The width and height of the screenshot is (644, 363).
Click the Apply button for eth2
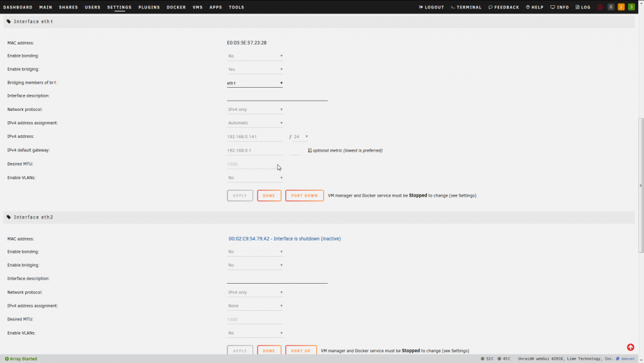(x=240, y=351)
